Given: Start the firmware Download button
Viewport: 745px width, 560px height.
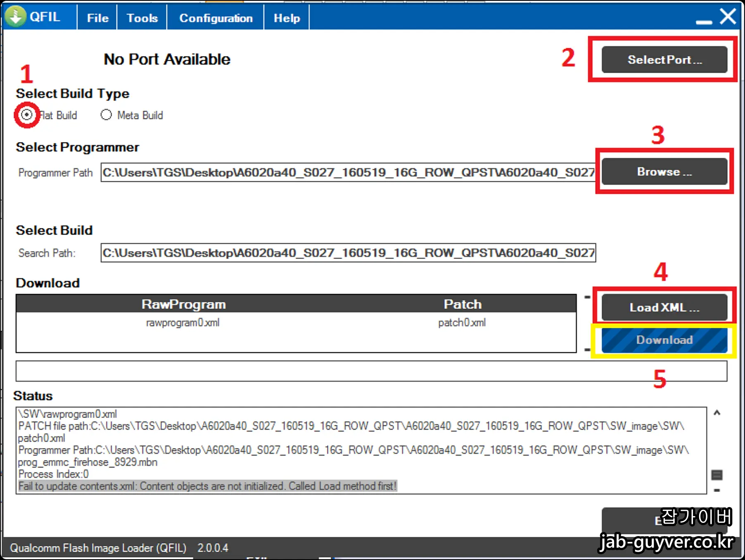Looking at the screenshot, I should pos(664,340).
